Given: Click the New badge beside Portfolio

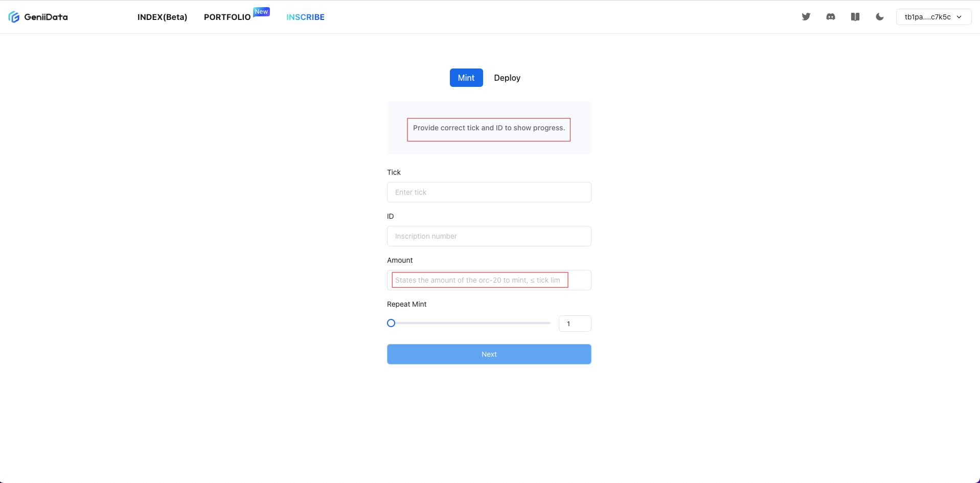Looking at the screenshot, I should (261, 12).
